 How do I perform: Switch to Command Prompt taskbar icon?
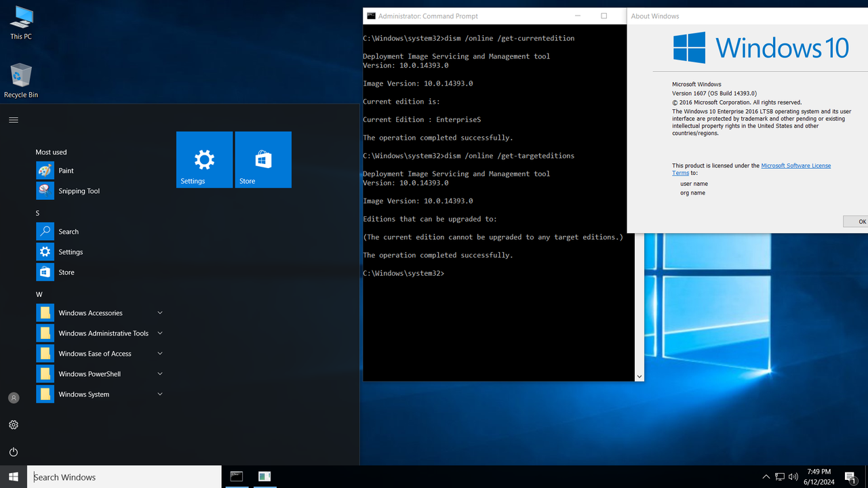click(237, 476)
